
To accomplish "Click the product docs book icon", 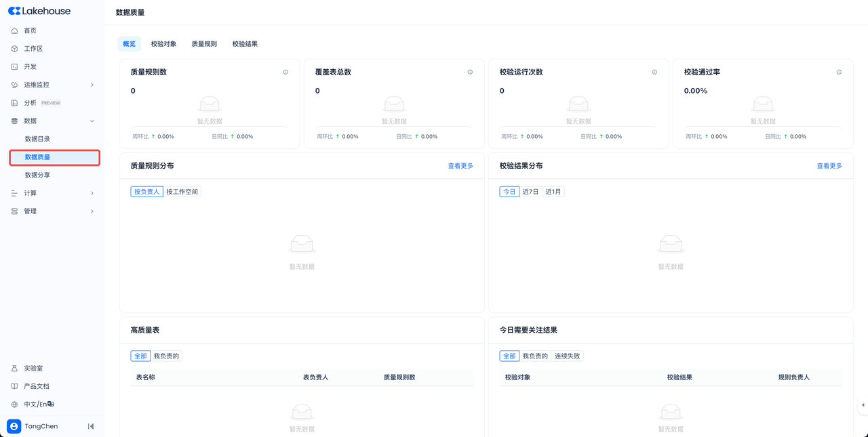I will [15, 386].
